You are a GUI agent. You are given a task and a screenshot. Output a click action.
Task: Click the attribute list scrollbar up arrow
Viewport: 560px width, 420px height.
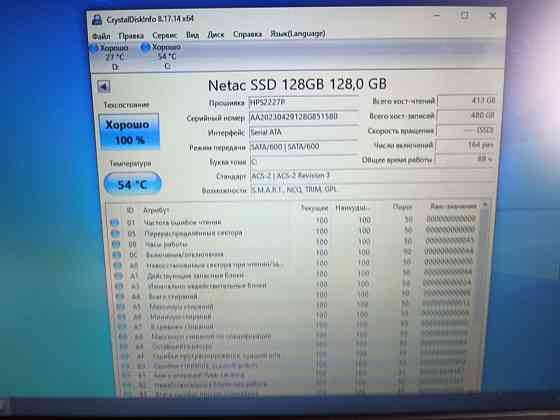[x=485, y=205]
